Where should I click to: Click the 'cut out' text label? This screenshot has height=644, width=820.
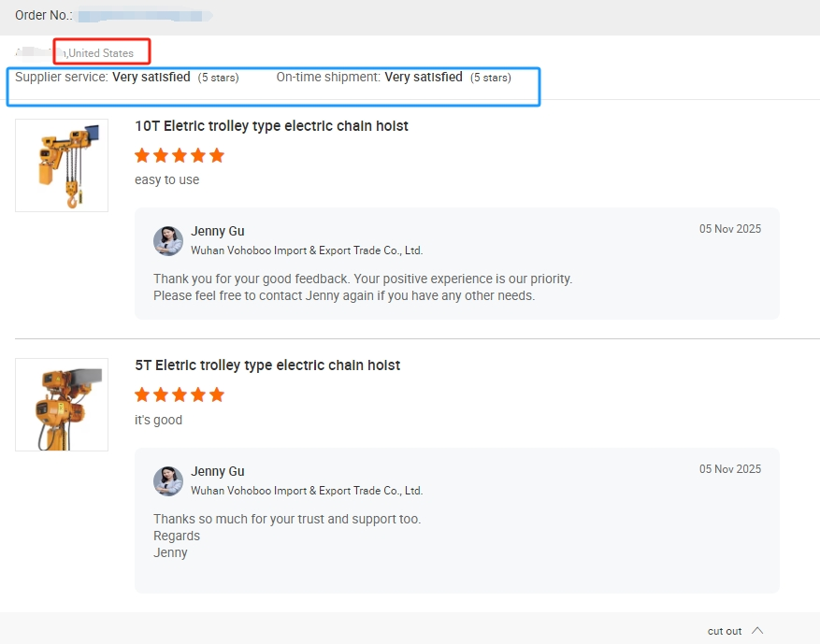[725, 631]
